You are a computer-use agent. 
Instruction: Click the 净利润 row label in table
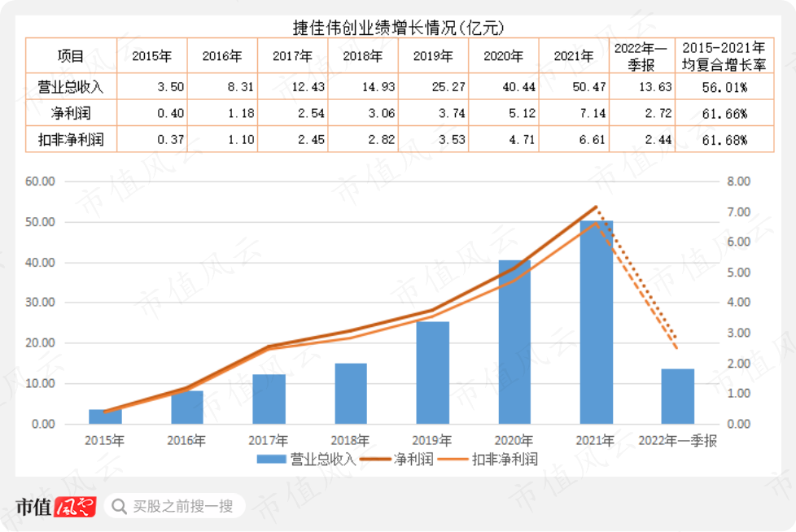click(71, 113)
